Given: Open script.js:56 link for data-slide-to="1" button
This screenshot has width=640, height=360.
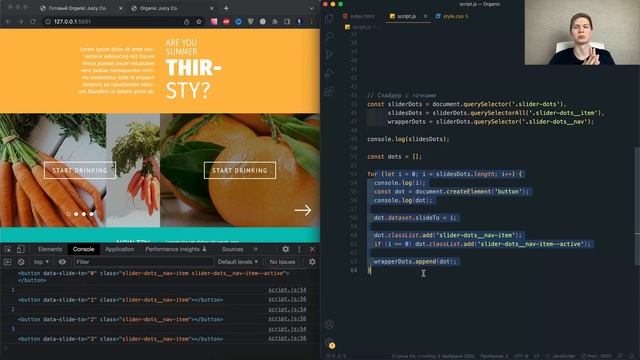Looking at the screenshot, I should 287,300.
